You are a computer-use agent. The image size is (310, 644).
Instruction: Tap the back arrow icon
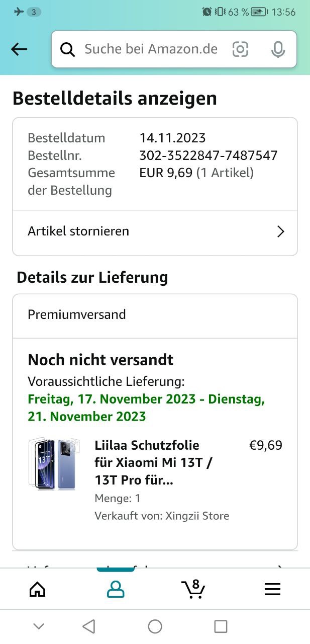[19, 49]
